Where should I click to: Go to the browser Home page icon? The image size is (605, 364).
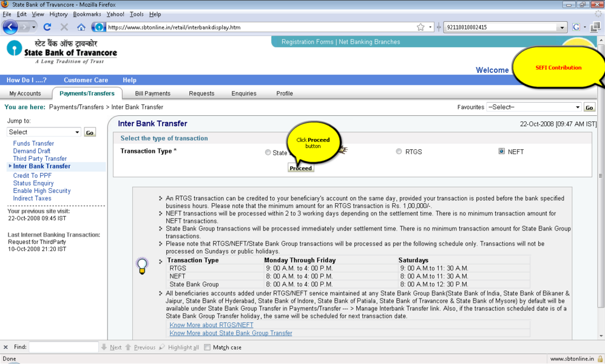[x=81, y=27]
